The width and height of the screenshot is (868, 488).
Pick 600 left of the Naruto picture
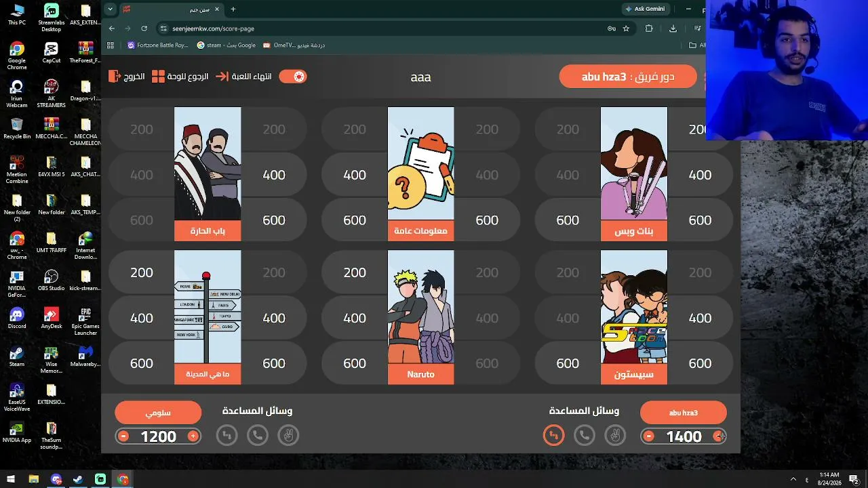pyautogui.click(x=355, y=363)
